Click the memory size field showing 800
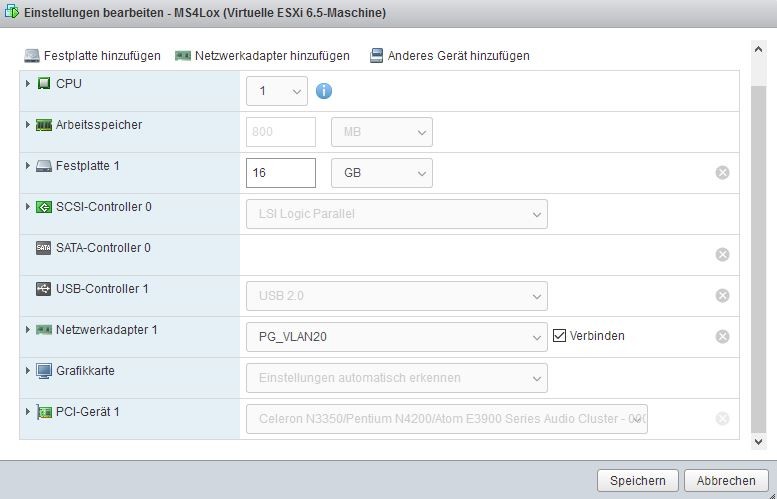Image resolution: width=777 pixels, height=499 pixels. coord(281,132)
